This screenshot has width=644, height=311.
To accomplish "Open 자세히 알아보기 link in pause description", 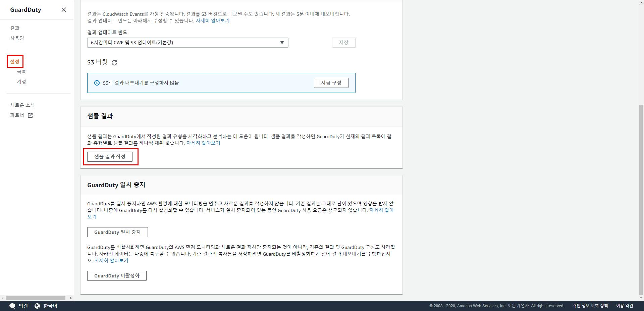I will 381,210.
